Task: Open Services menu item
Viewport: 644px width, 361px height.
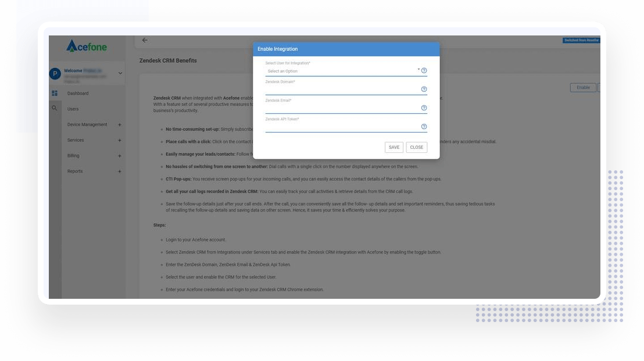Action: 76,140
